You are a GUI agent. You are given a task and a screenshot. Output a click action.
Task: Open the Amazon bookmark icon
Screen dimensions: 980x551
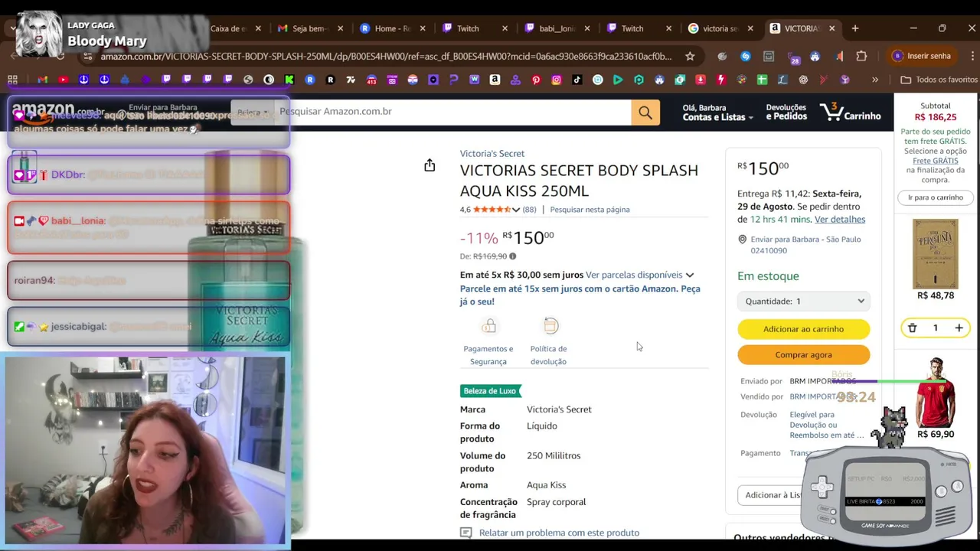tap(495, 80)
